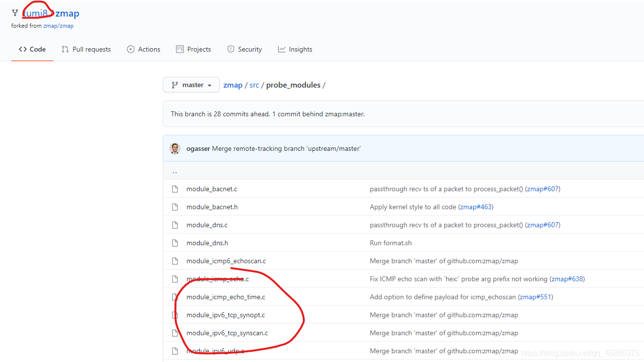
Task: Open the Code tab
Action: click(32, 49)
